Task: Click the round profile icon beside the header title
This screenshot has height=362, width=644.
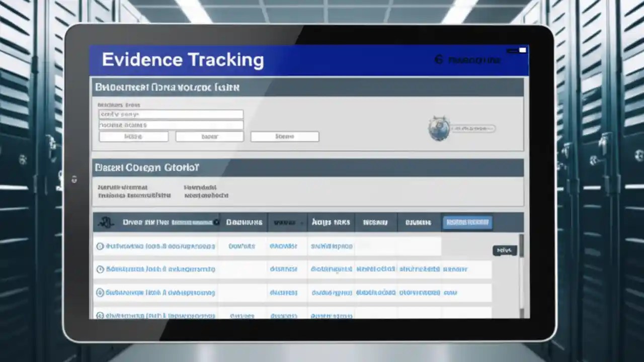Action: (438, 59)
